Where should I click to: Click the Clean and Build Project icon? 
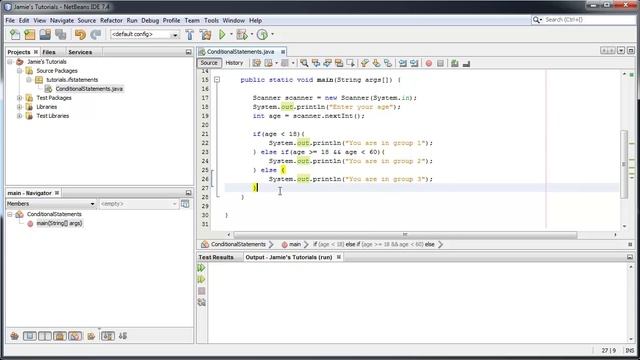(x=206, y=35)
